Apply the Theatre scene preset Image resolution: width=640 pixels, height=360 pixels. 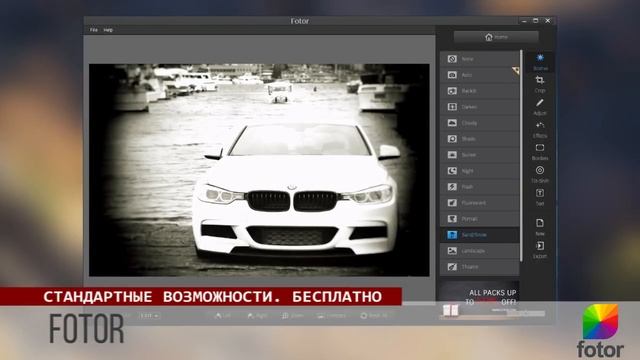(480, 267)
